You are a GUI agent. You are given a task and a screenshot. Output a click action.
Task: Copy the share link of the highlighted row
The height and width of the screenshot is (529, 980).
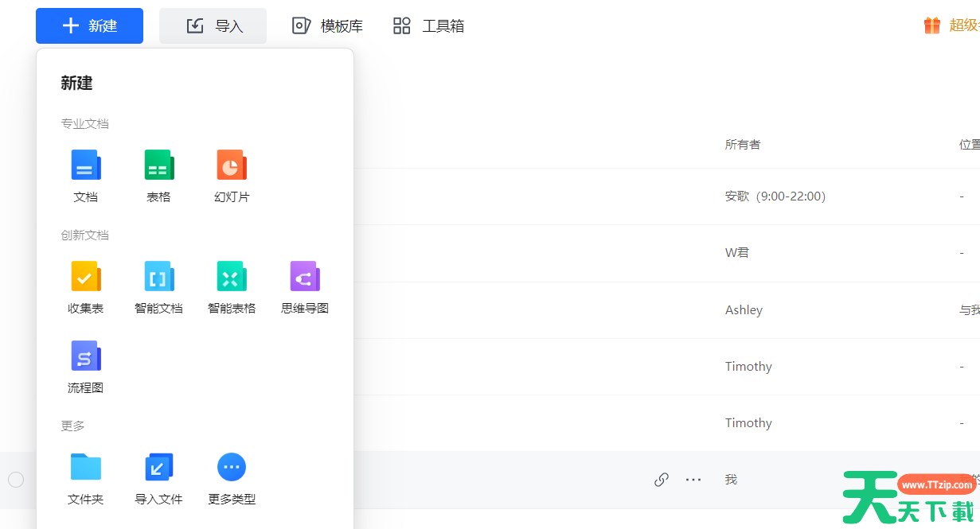point(661,480)
